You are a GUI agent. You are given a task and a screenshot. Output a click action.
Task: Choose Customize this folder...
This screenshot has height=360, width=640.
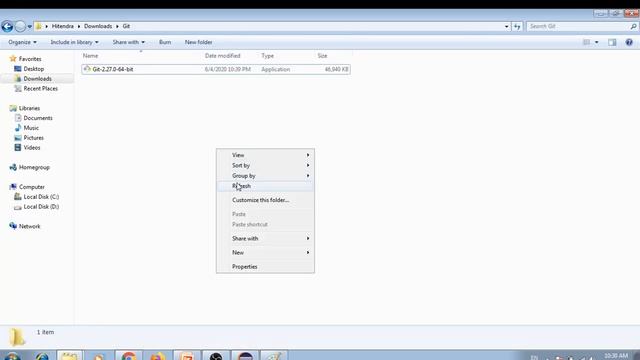tap(265, 200)
